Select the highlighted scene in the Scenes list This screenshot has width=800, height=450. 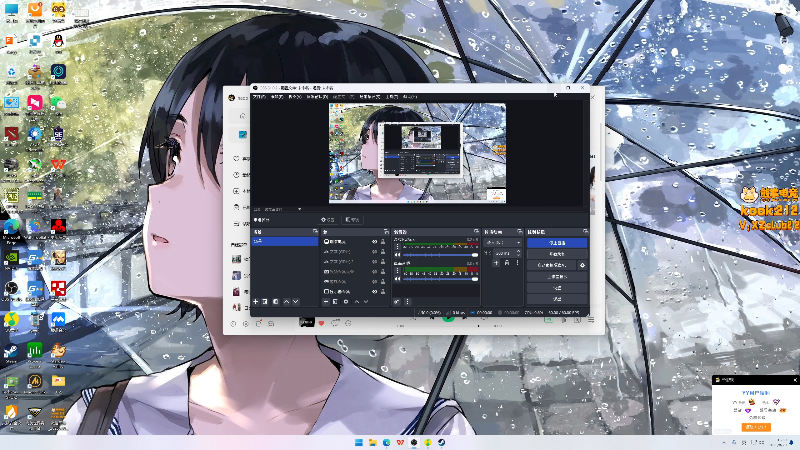pyautogui.click(x=285, y=241)
